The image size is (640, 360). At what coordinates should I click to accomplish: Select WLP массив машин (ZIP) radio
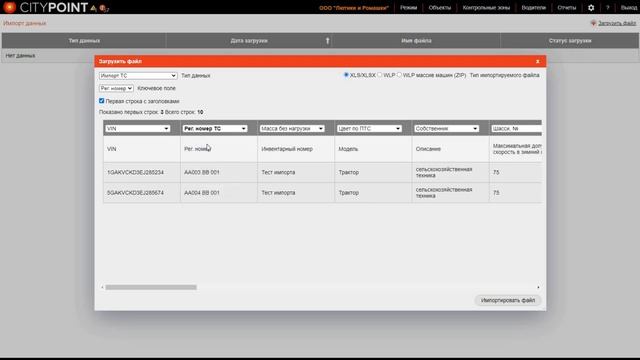pyautogui.click(x=399, y=75)
